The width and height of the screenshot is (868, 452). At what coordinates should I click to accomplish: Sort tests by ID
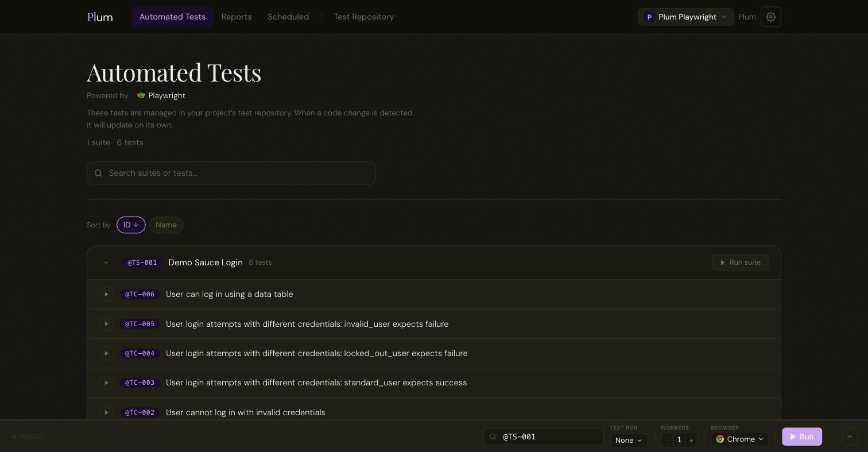pos(131,225)
